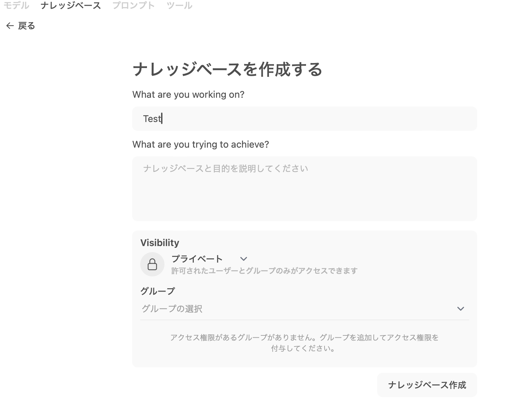Open the プライベート visibility selector

197,259
